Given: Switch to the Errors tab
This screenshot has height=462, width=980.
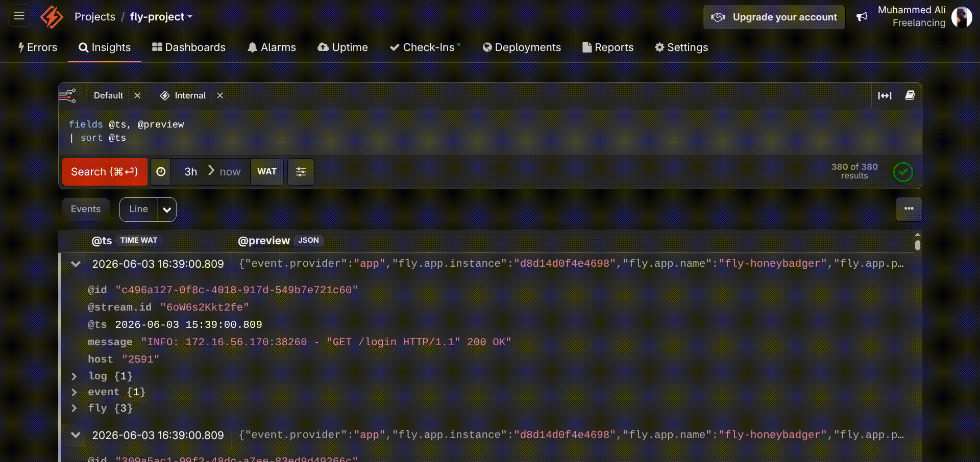Looking at the screenshot, I should pos(37,47).
